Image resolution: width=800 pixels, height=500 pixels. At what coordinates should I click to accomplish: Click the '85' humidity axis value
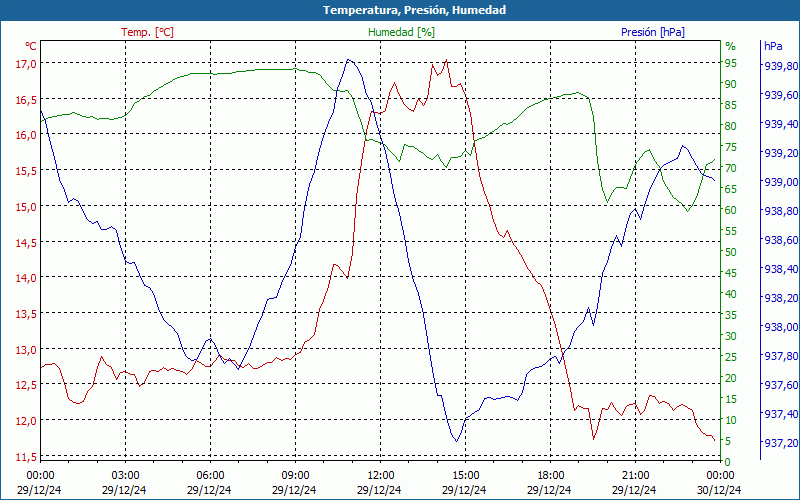(x=731, y=105)
